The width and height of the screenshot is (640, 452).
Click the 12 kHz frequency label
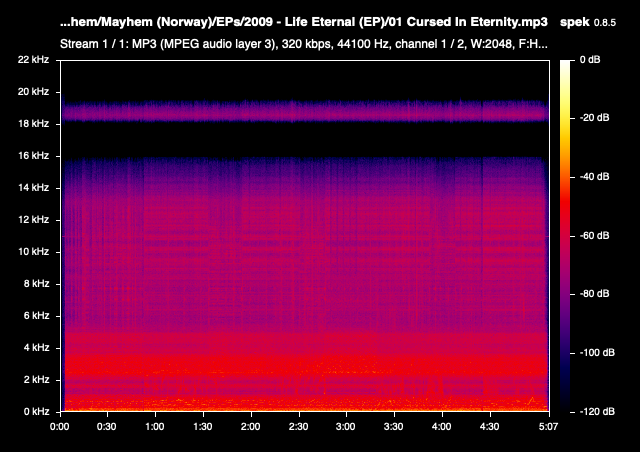(33, 219)
